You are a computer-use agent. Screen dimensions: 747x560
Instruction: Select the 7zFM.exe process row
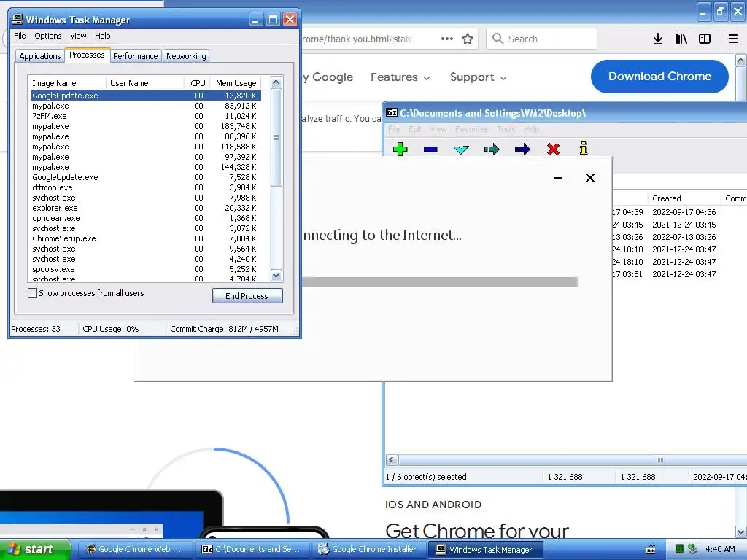146,116
